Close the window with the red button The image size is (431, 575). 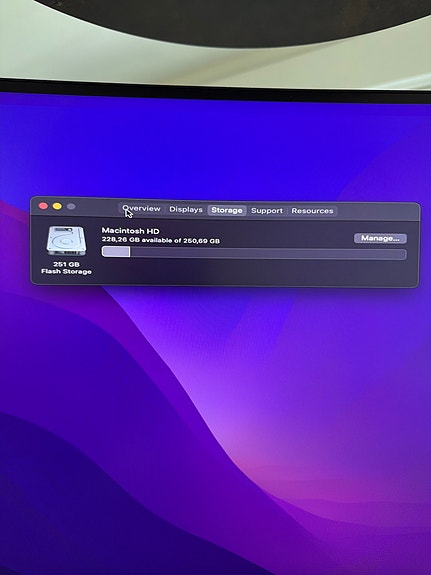[x=43, y=206]
